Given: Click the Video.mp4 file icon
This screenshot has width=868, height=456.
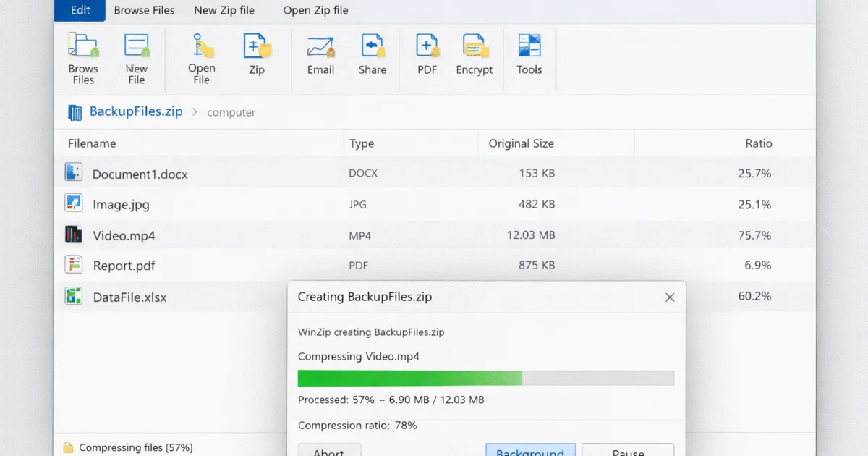Looking at the screenshot, I should tap(73, 234).
